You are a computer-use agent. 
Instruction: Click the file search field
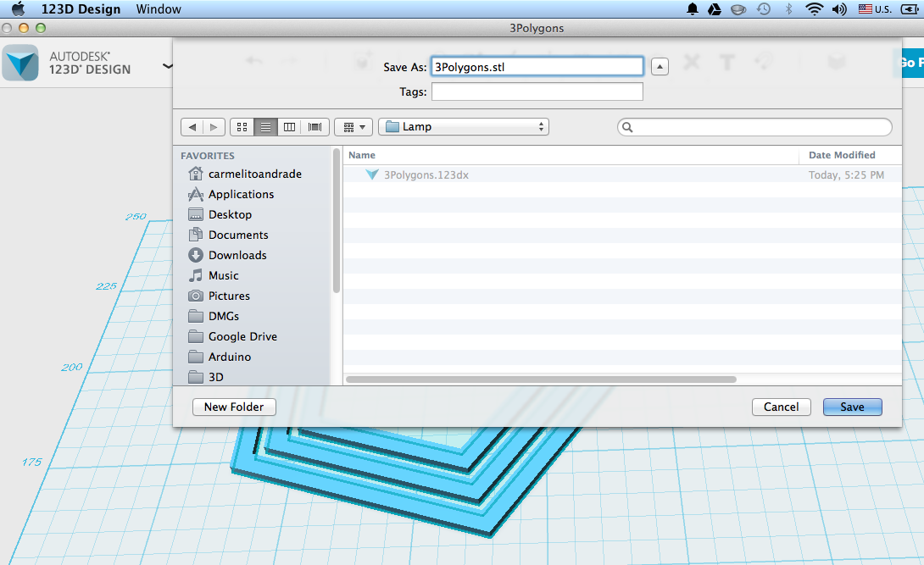pyautogui.click(x=754, y=127)
